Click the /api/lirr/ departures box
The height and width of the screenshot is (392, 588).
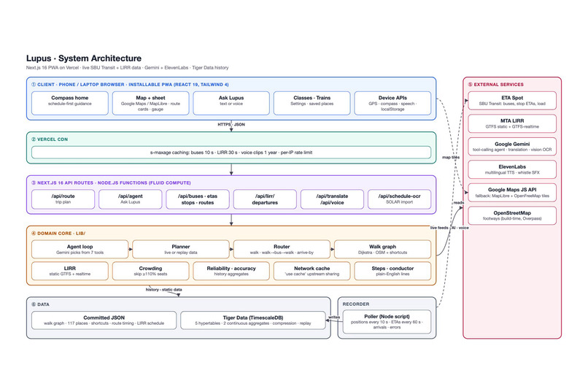pyautogui.click(x=265, y=199)
